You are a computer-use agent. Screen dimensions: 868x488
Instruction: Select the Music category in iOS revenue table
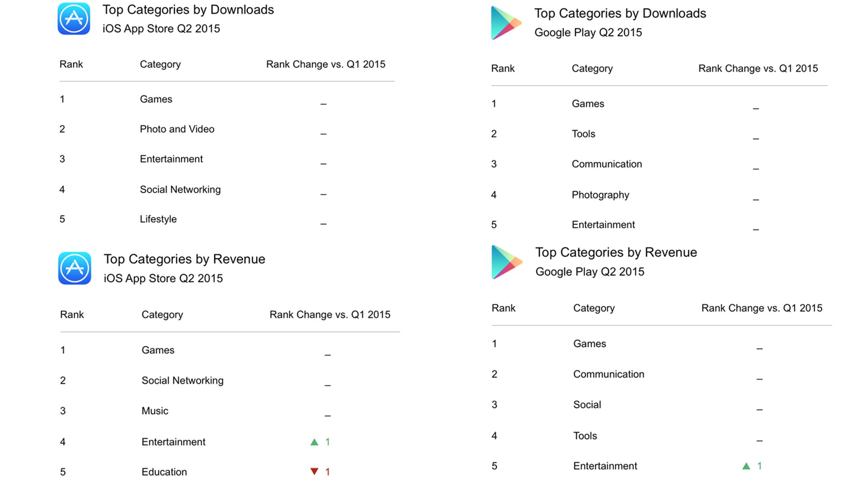(x=155, y=411)
